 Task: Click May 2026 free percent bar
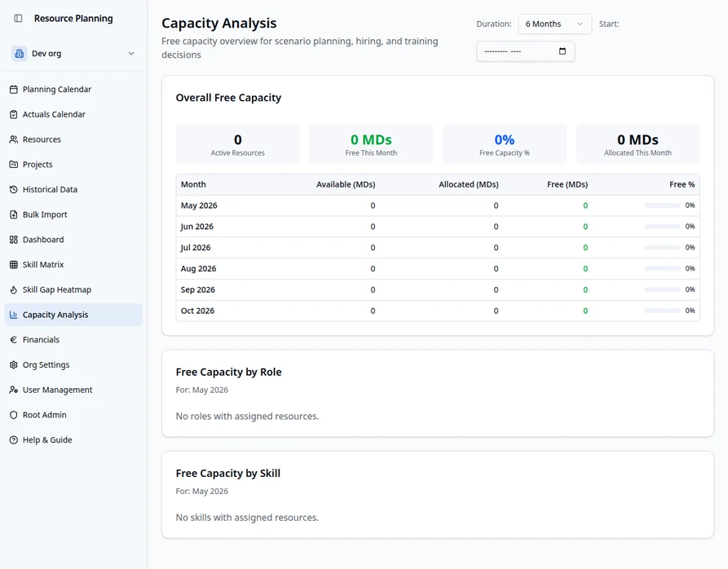(662, 205)
